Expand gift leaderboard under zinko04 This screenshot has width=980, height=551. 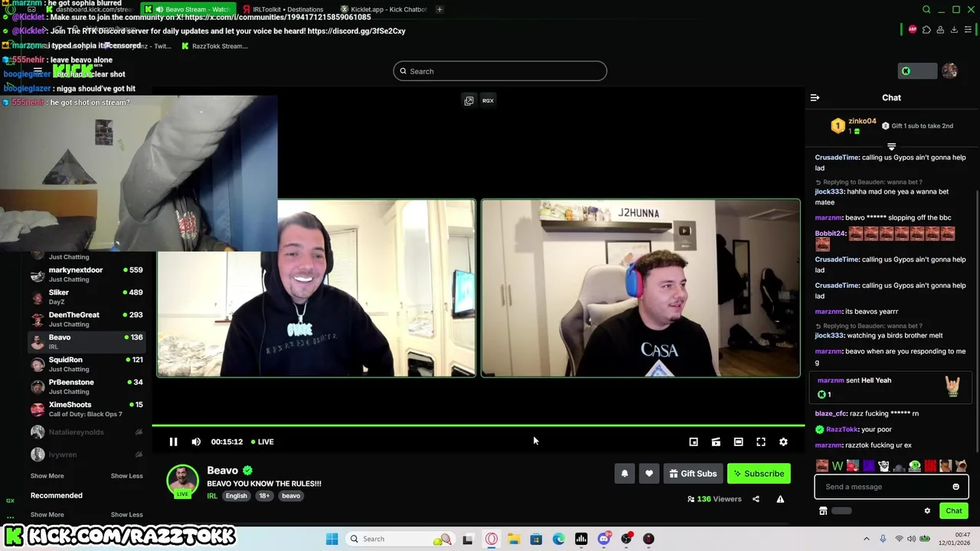pyautogui.click(x=891, y=146)
